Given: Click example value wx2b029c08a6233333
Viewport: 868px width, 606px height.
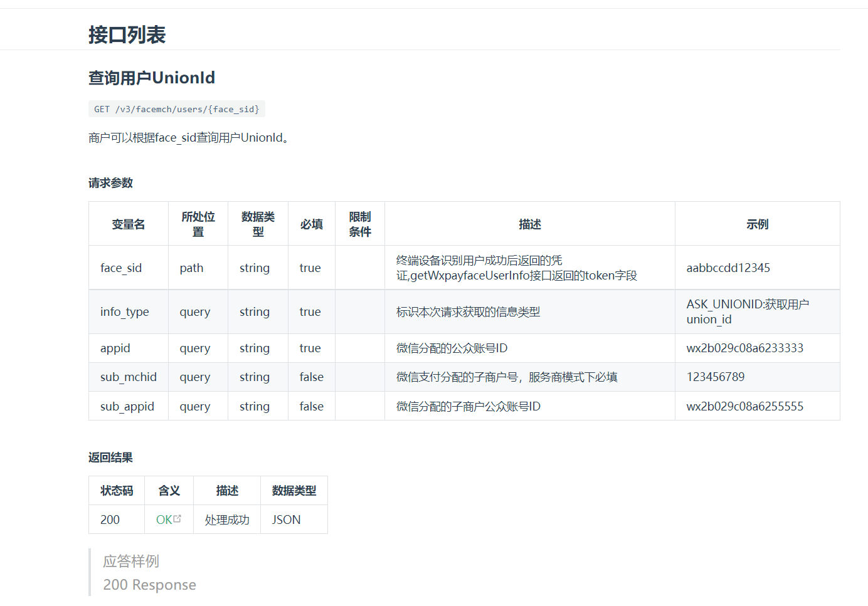Looking at the screenshot, I should click(x=745, y=348).
